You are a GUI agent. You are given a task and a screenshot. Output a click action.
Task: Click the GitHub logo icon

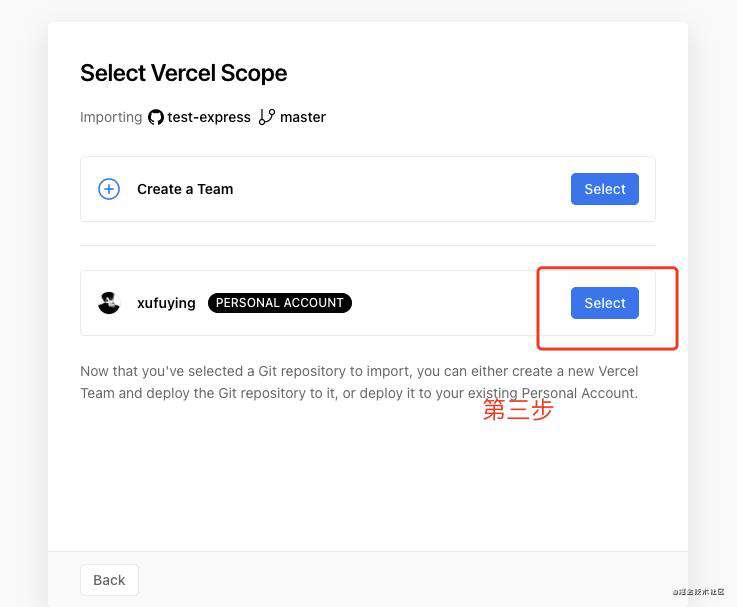tap(156, 117)
